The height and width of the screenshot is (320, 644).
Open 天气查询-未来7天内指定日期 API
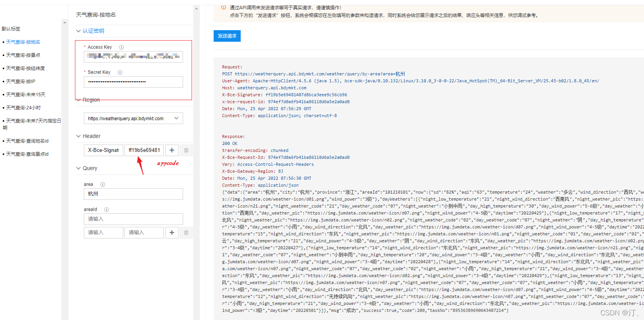click(32, 124)
